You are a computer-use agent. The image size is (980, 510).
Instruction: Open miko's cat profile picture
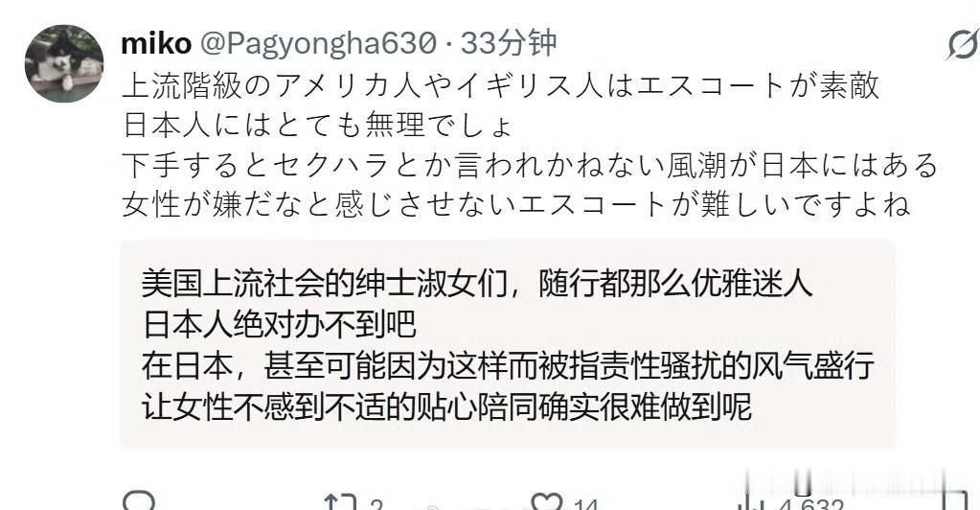tap(64, 63)
